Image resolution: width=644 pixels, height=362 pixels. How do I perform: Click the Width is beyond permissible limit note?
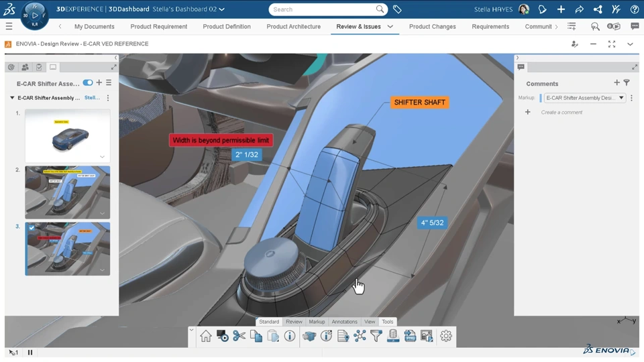221,140
